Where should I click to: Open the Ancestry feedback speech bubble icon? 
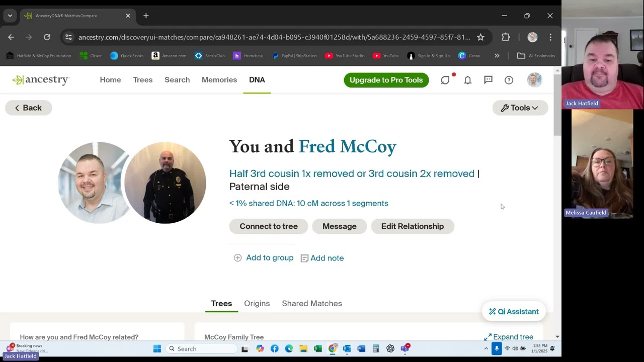488,80
